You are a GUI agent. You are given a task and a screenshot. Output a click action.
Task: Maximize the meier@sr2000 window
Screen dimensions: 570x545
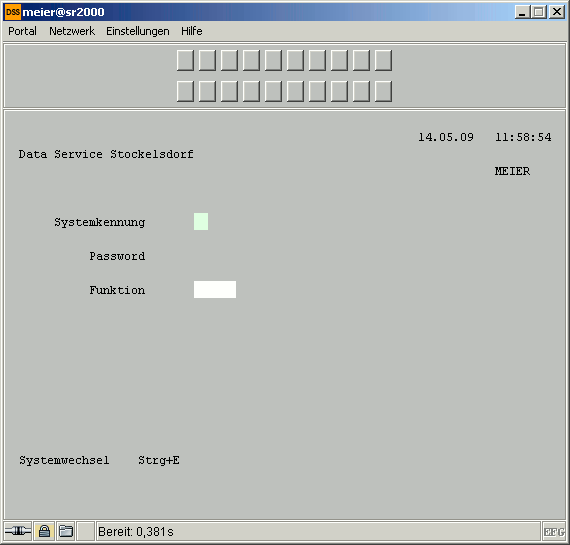pyautogui.click(x=539, y=12)
